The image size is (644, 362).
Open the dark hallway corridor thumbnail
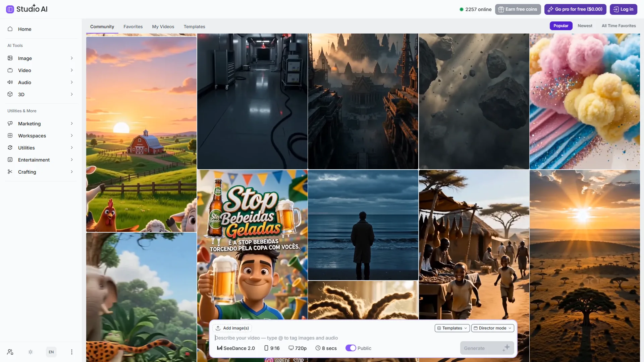click(x=252, y=101)
